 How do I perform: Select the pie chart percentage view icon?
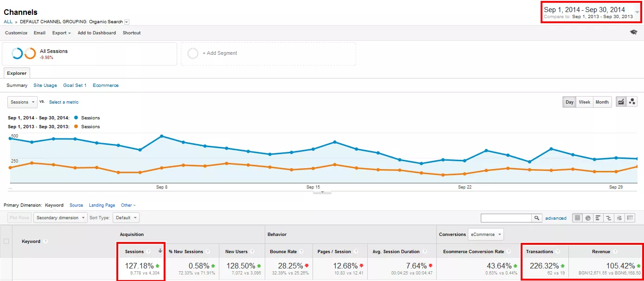tap(588, 218)
